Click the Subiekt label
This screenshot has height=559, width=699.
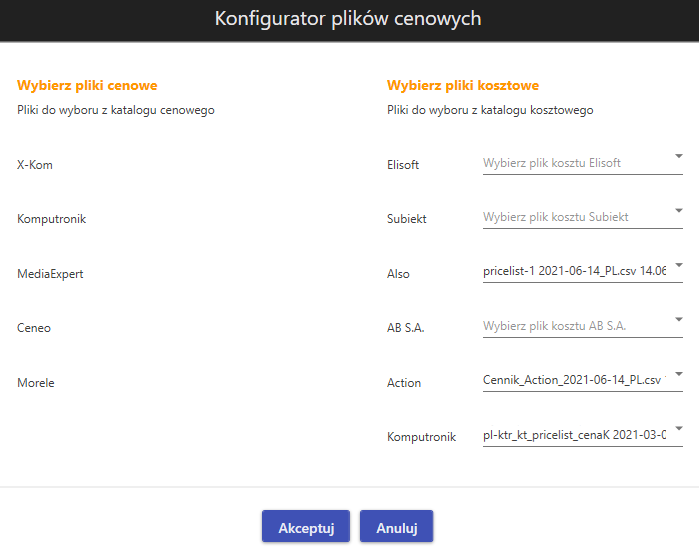407,219
